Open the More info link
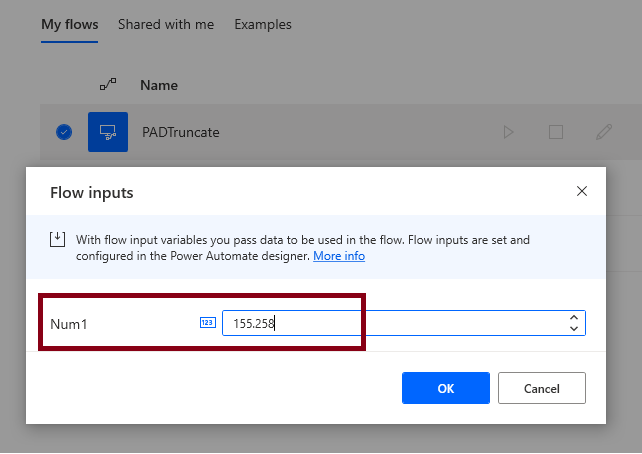This screenshot has width=642, height=454. (339, 256)
